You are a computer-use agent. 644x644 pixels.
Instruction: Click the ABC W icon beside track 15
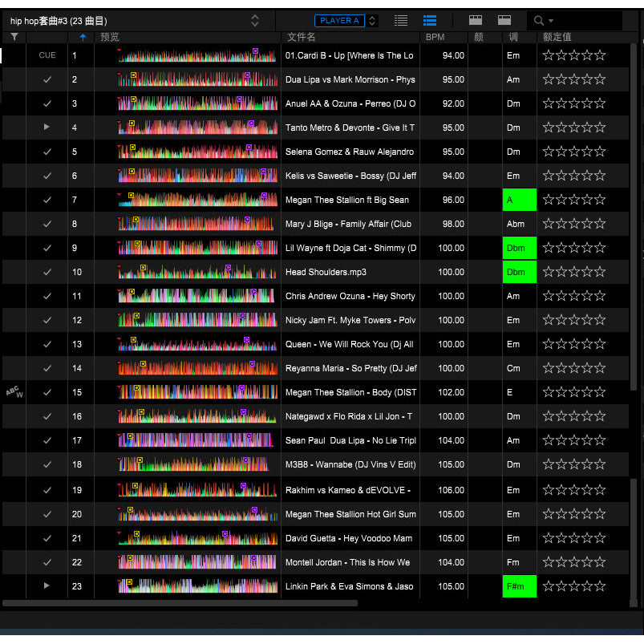click(14, 391)
